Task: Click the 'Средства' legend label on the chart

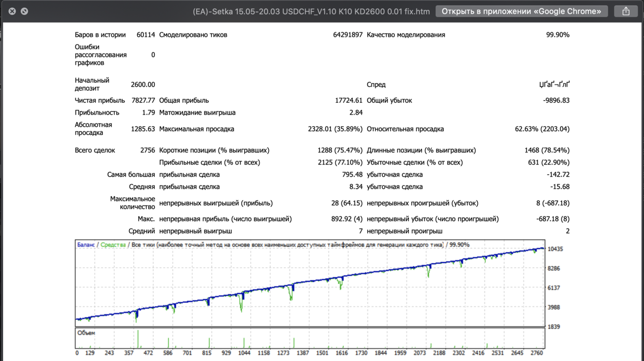Action: pos(113,245)
